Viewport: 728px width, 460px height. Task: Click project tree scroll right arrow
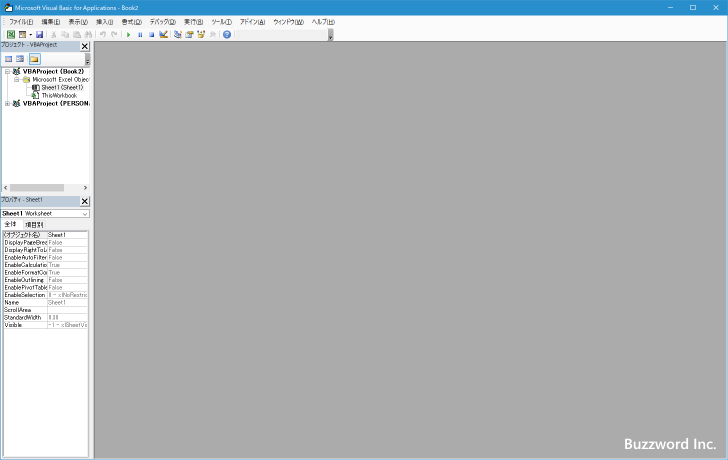coord(85,188)
